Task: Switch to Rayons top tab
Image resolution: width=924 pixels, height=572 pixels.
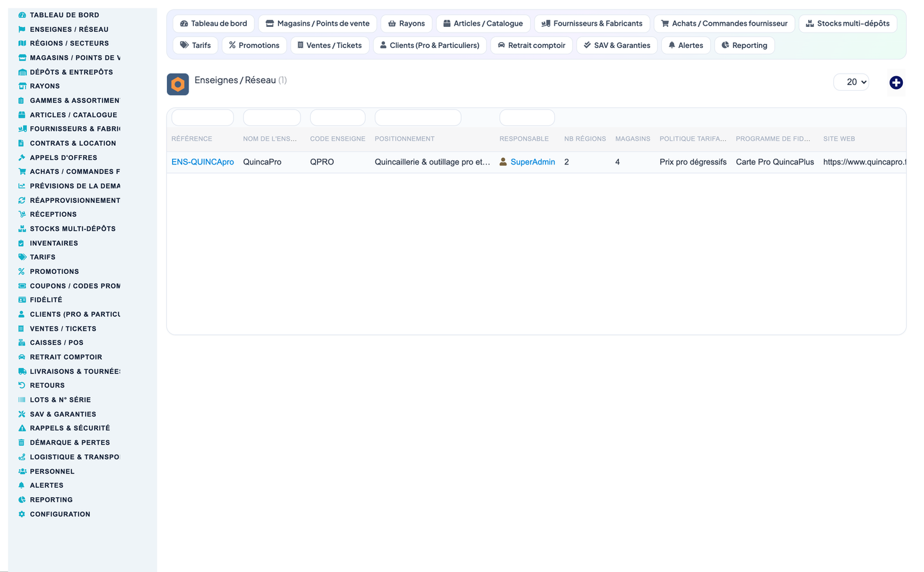Action: click(407, 24)
